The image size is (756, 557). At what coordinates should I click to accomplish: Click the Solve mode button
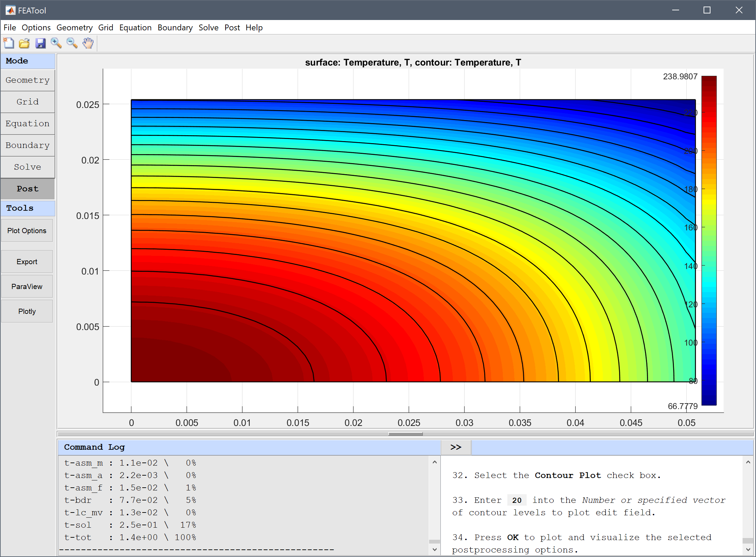28,167
